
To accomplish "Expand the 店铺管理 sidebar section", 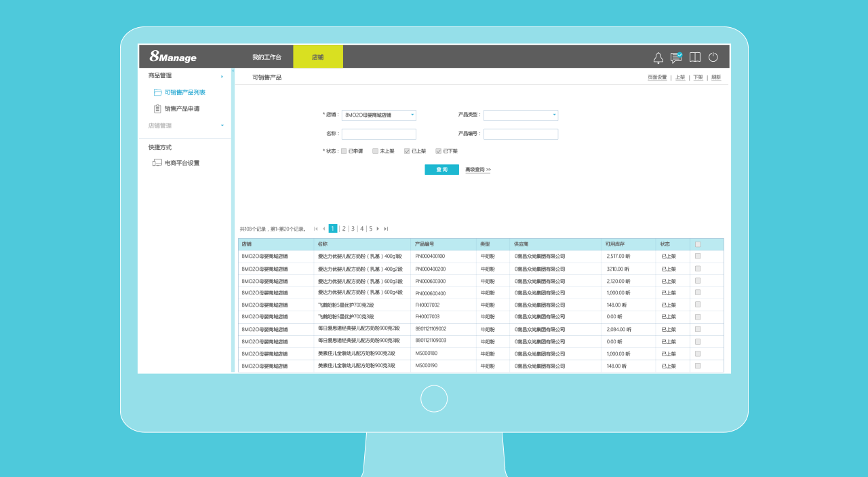I will pos(222,126).
